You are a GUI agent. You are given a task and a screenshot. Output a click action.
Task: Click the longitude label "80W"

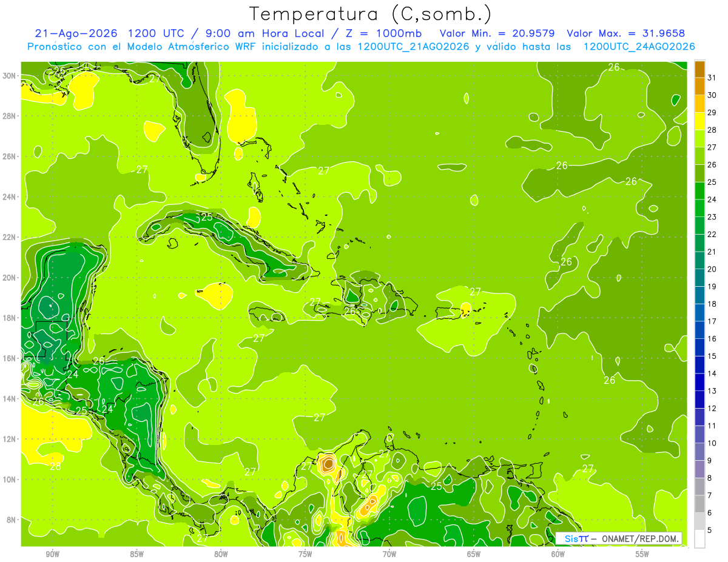coord(221,554)
